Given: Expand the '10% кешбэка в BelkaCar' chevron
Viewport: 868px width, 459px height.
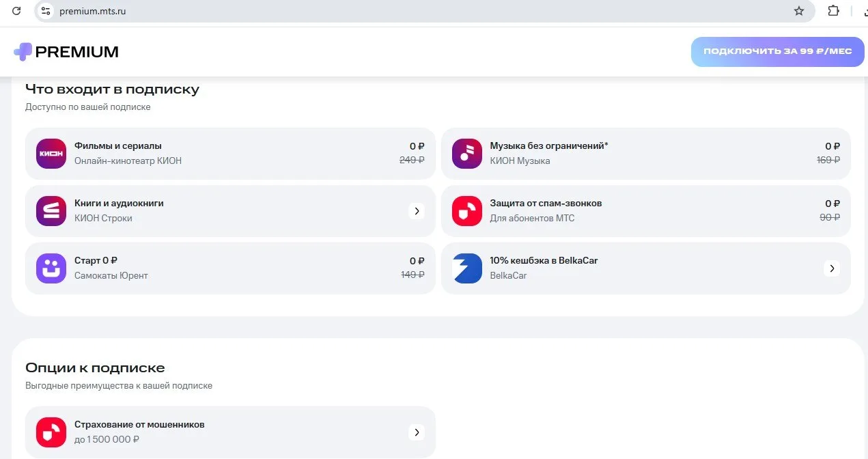Looking at the screenshot, I should click(832, 268).
